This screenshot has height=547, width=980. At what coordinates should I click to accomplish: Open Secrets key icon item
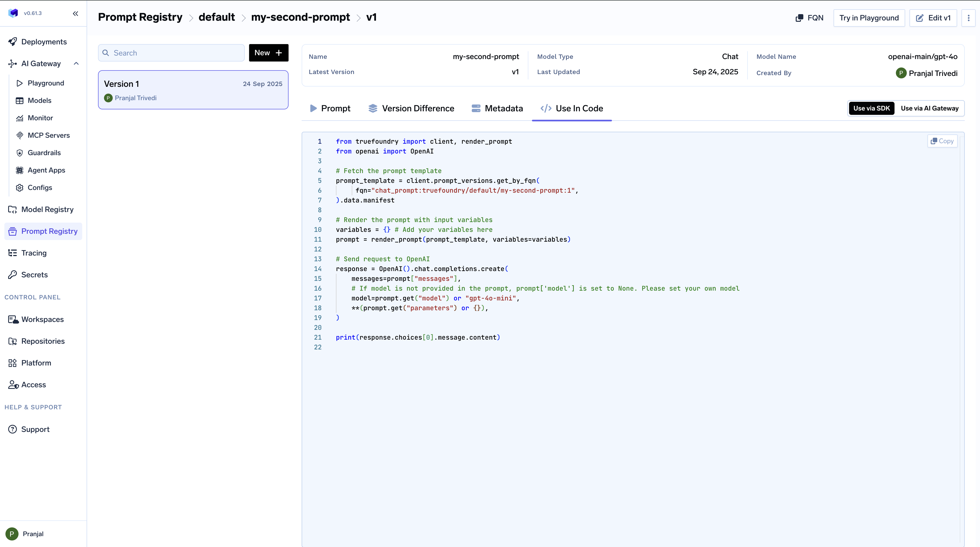[13, 275]
